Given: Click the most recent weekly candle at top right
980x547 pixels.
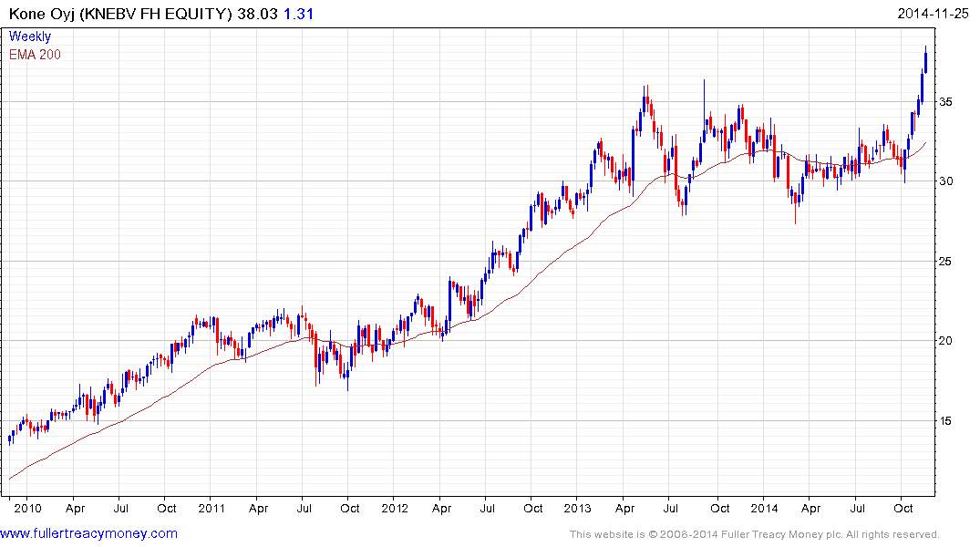Looking at the screenshot, I should point(926,61).
